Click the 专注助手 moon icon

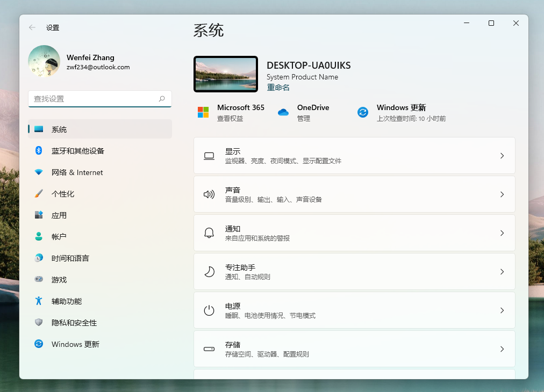(x=209, y=272)
